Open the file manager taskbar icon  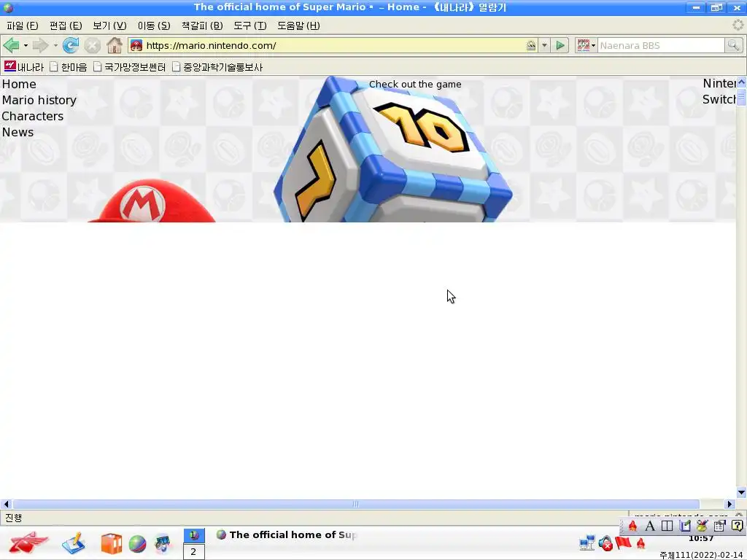pos(112,543)
